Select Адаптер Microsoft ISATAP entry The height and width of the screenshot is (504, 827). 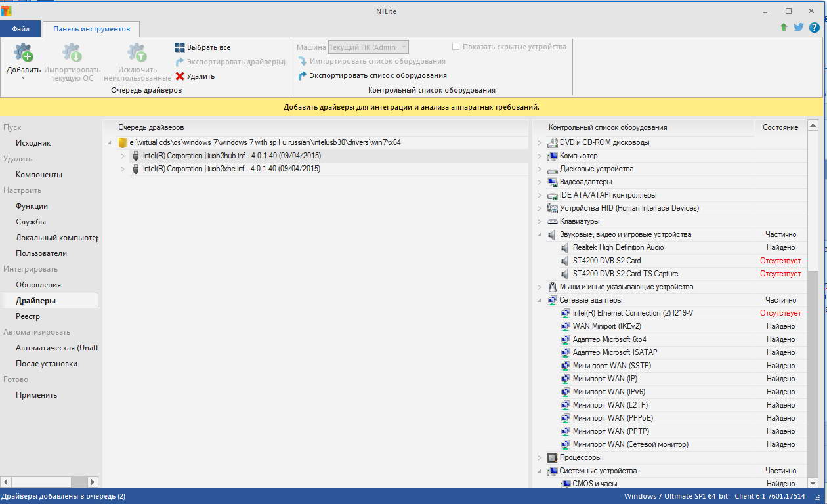click(x=615, y=352)
